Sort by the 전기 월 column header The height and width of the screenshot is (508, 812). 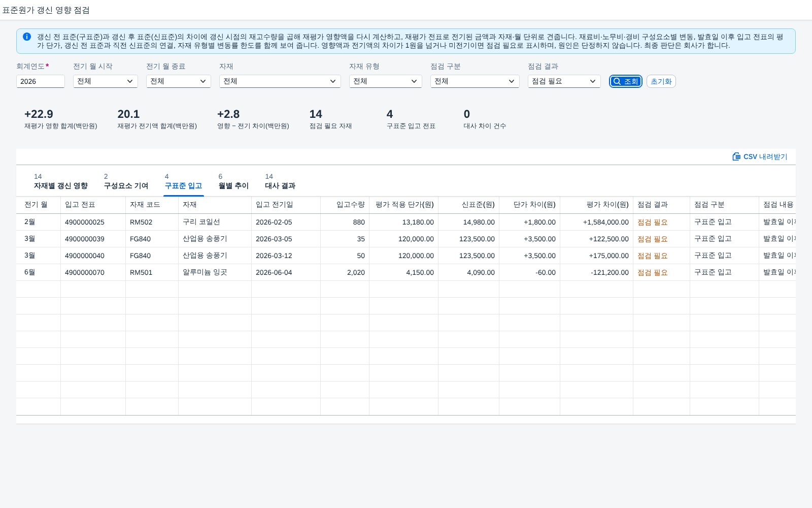pyautogui.click(x=39, y=205)
